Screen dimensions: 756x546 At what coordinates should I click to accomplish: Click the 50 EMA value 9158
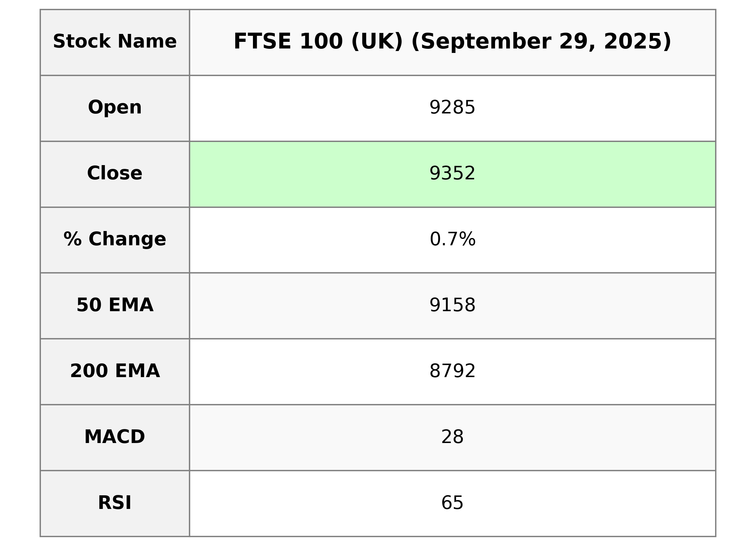[x=452, y=305]
